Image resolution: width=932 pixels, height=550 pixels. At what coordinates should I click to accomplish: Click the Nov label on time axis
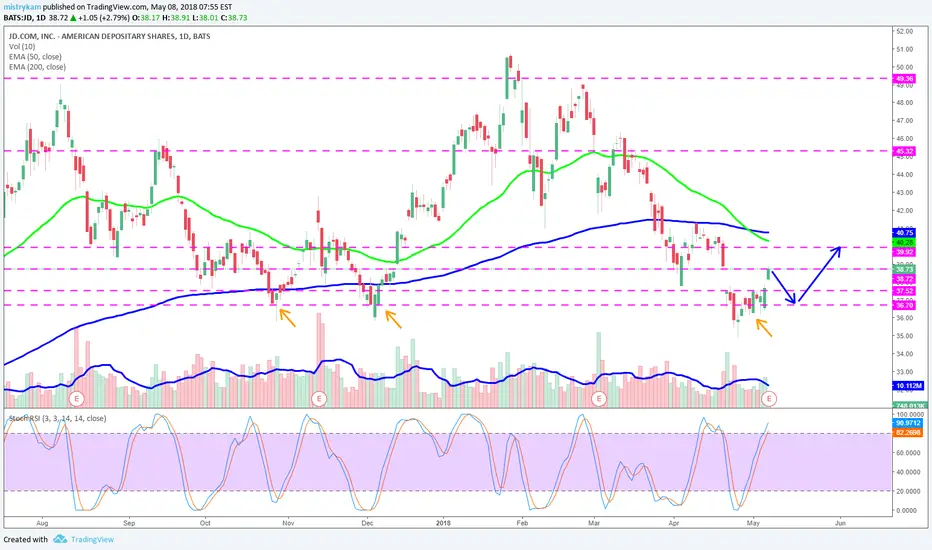[288, 523]
